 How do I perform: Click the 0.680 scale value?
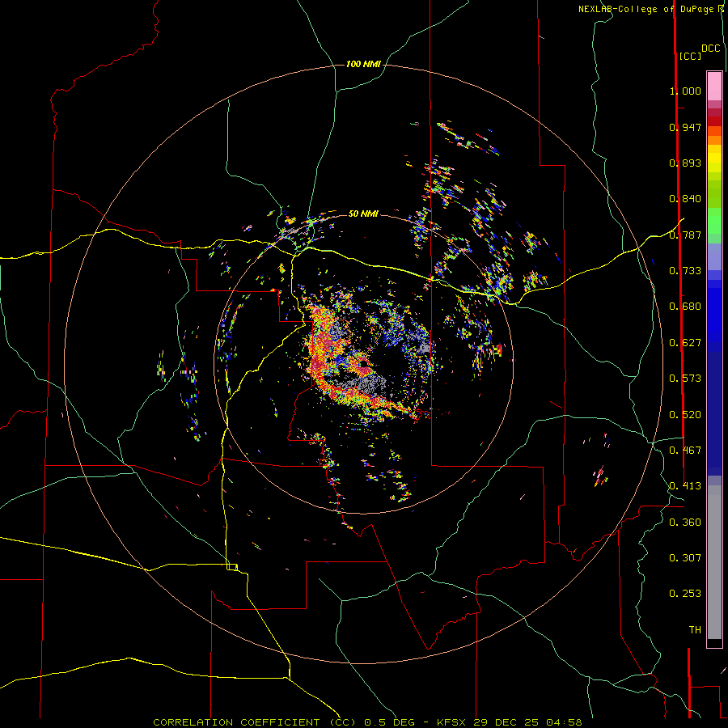[685, 307]
